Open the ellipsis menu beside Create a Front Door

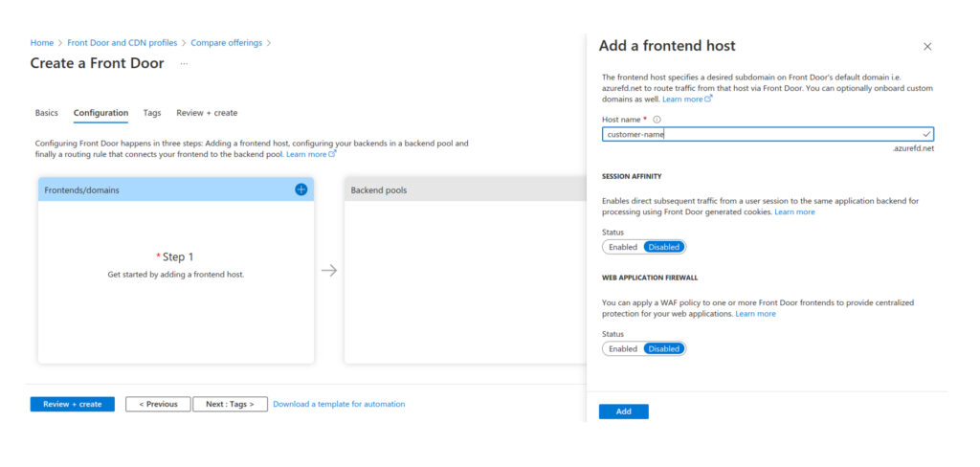tap(184, 64)
